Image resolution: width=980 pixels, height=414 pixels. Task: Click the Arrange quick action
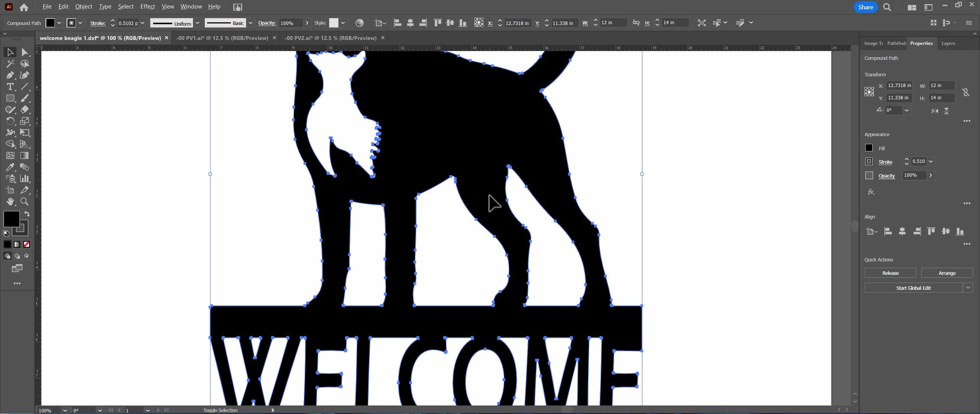coord(947,273)
